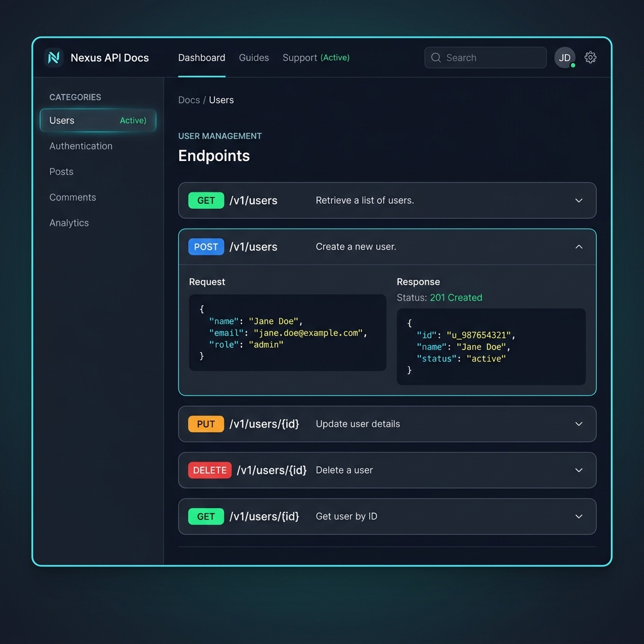Click the Request JSON code block
The width and height of the screenshot is (644, 644).
(287, 333)
